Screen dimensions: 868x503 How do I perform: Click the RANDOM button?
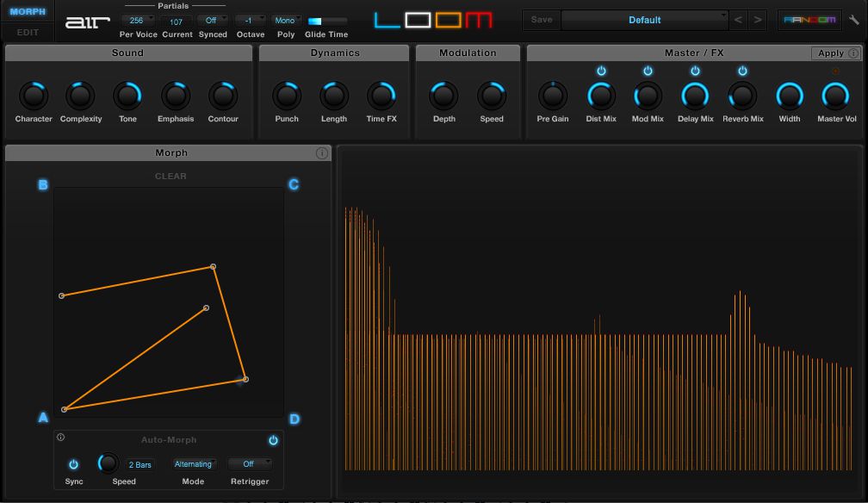click(809, 20)
